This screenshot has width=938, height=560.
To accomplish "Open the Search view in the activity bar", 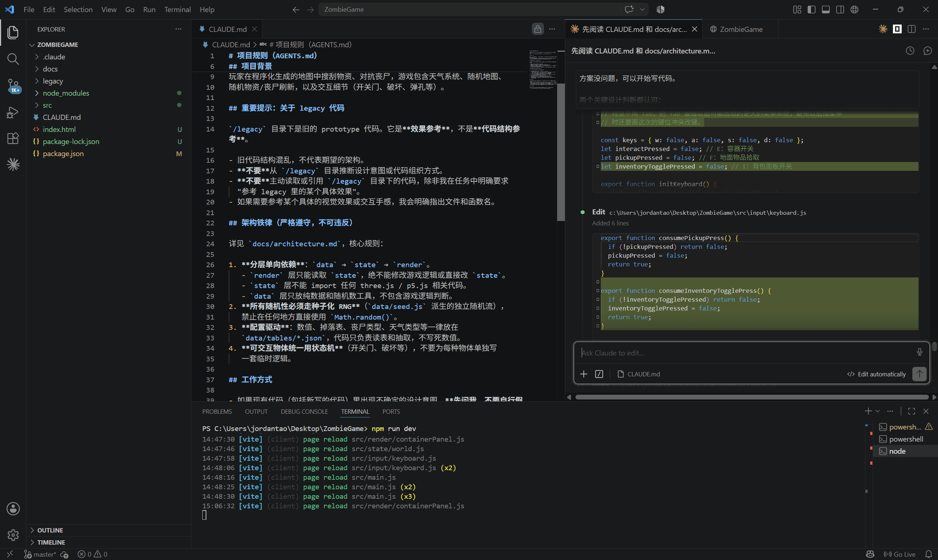I will [x=13, y=59].
